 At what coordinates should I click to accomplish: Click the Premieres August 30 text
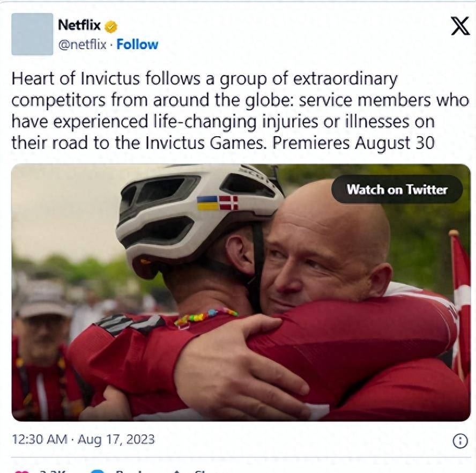point(353,143)
